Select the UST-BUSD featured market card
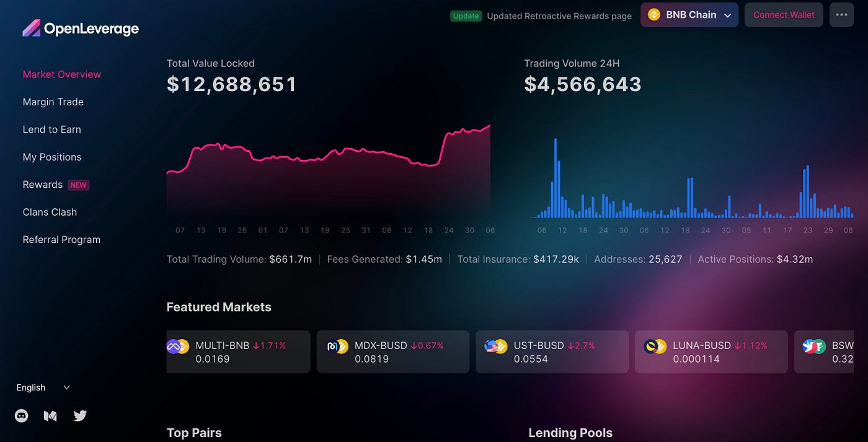The height and width of the screenshot is (442, 868). [x=552, y=351]
